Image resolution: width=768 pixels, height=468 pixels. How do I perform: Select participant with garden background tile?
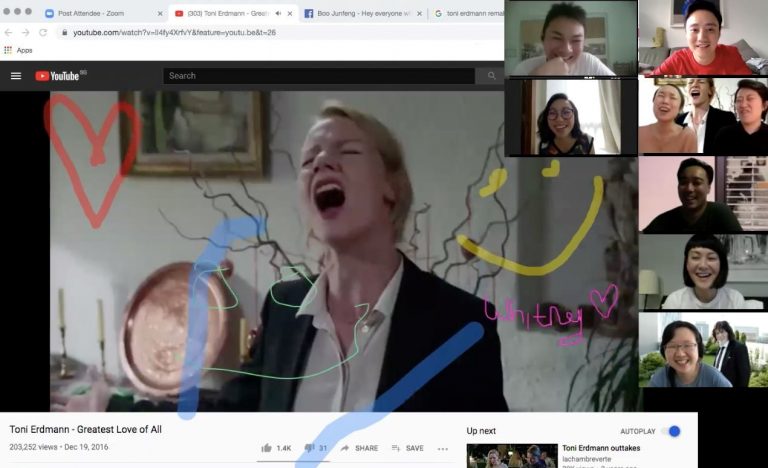(703, 350)
